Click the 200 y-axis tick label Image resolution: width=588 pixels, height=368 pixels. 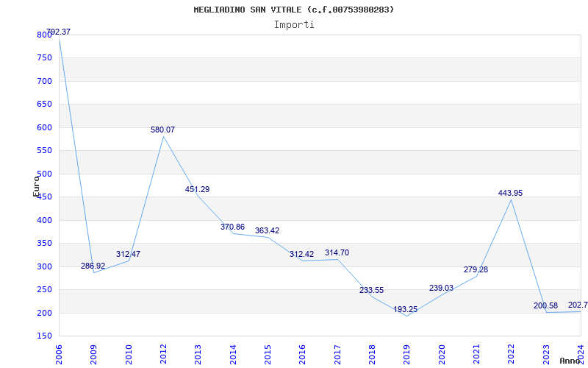[44, 314]
